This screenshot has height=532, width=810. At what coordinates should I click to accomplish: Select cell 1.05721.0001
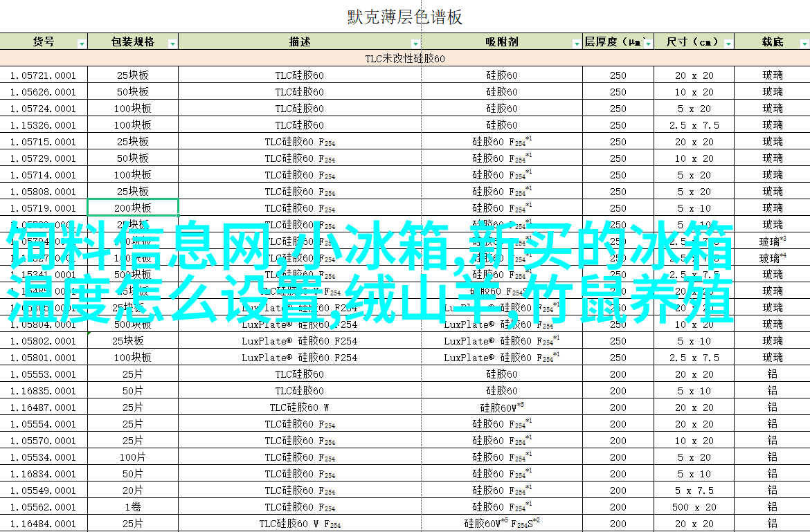tap(43, 75)
